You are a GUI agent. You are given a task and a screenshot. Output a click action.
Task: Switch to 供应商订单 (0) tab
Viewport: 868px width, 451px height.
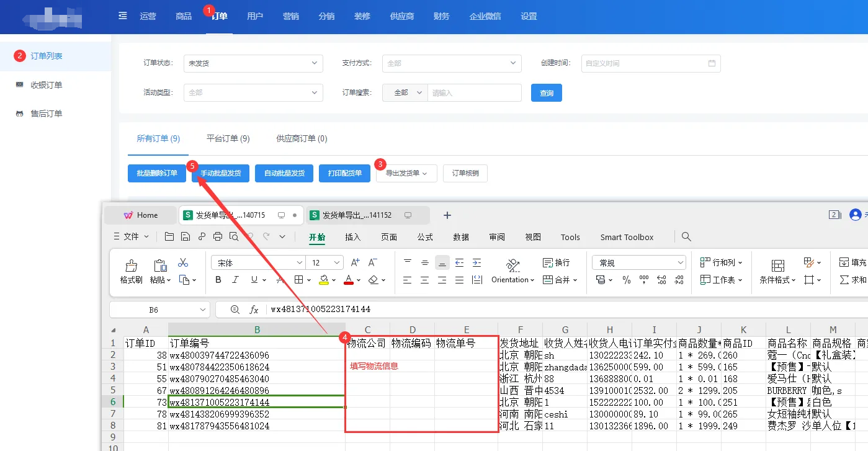tap(302, 138)
